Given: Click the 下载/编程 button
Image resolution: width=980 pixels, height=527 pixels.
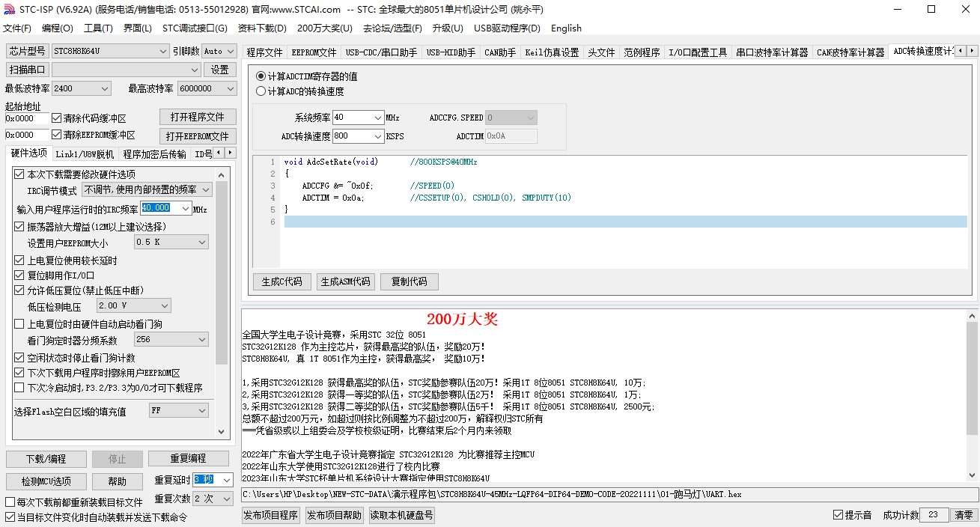Looking at the screenshot, I should point(46,458).
